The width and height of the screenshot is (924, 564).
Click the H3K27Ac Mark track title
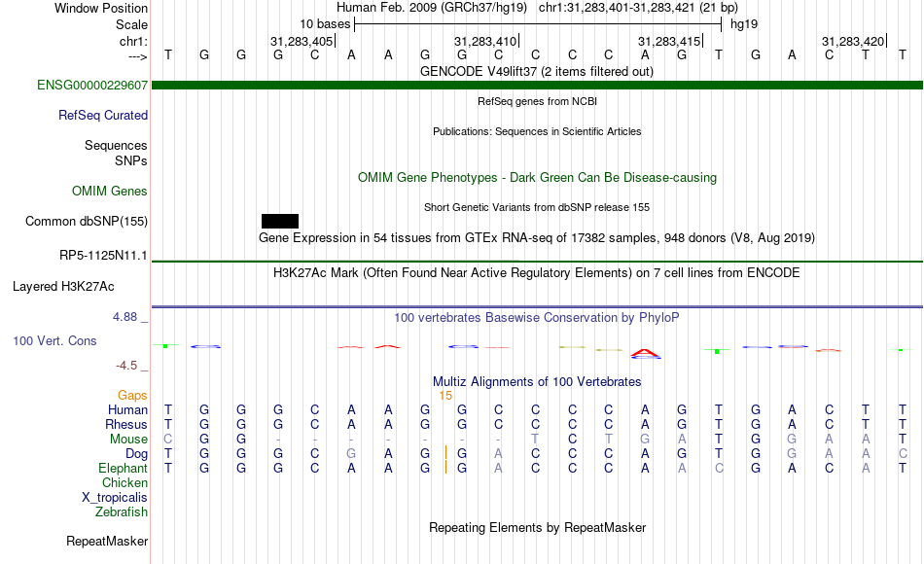(x=537, y=273)
